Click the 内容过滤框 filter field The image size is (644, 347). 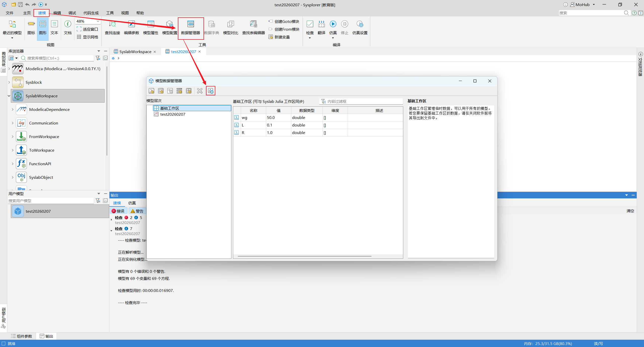click(361, 101)
